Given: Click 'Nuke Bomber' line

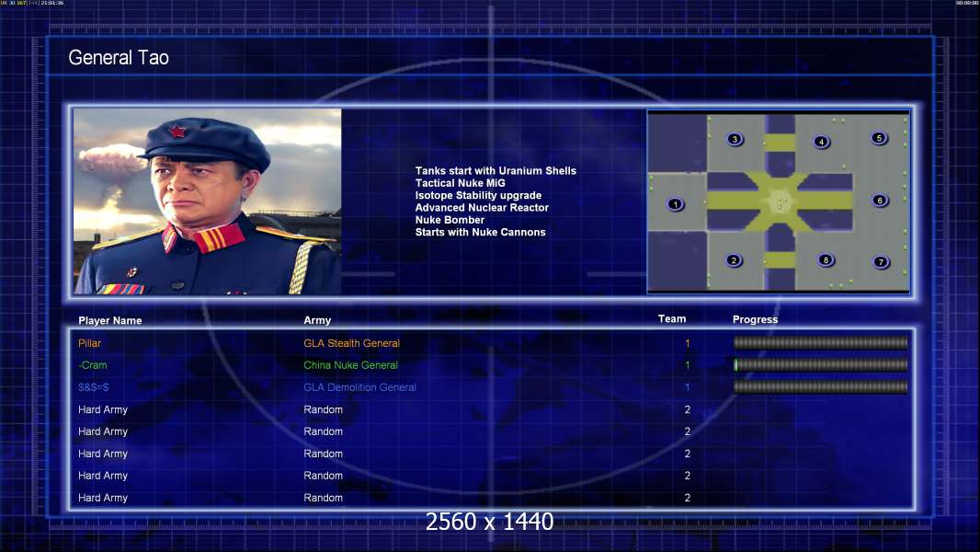Looking at the screenshot, I should click(x=450, y=220).
